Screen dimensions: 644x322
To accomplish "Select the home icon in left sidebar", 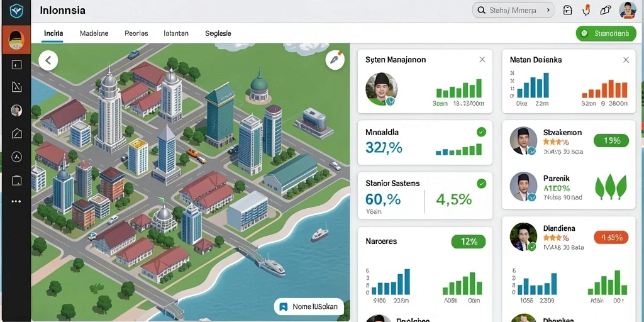I will coord(16,133).
